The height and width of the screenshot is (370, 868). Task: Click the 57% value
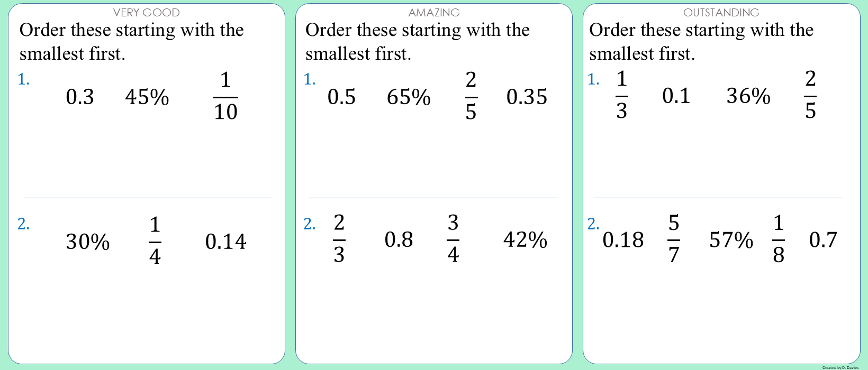coord(731,240)
